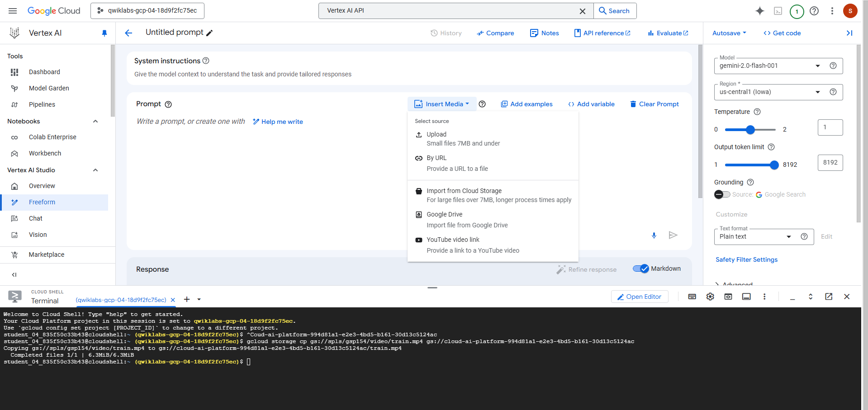This screenshot has height=410, width=868.
Task: Go back using the left arrow
Action: 128,33
